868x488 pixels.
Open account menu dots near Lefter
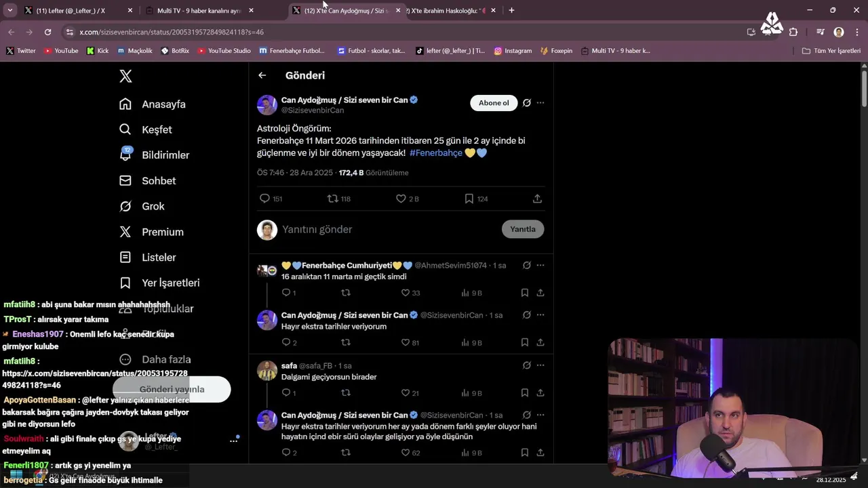pos(233,441)
